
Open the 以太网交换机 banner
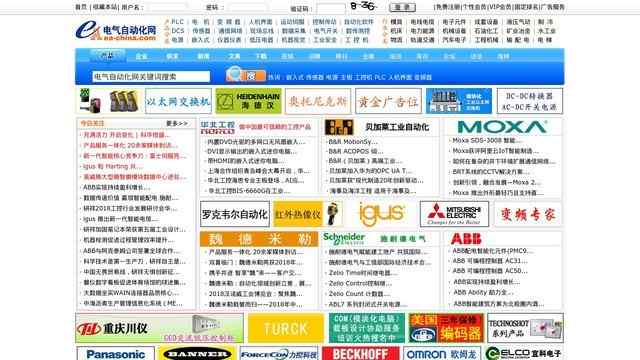(178, 101)
